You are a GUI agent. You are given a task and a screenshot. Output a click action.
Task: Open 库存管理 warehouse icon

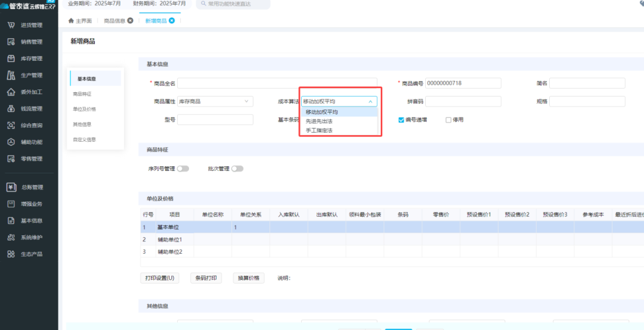pyautogui.click(x=11, y=59)
